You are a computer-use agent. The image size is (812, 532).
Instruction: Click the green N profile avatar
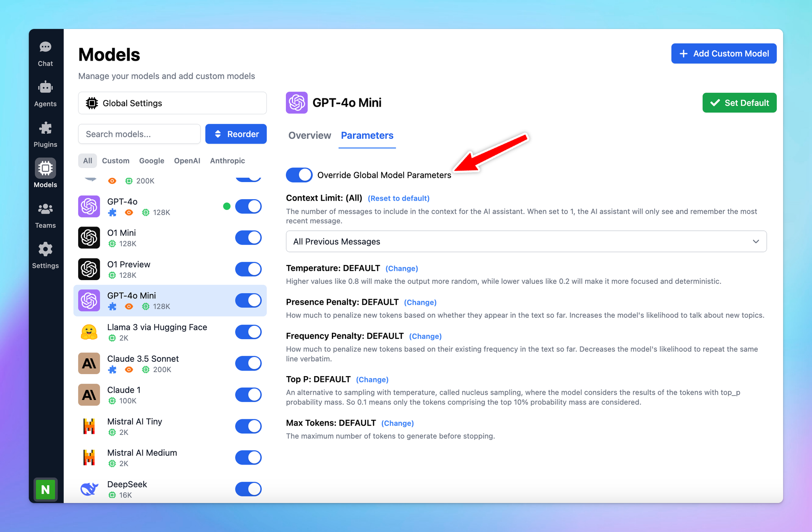(45, 489)
